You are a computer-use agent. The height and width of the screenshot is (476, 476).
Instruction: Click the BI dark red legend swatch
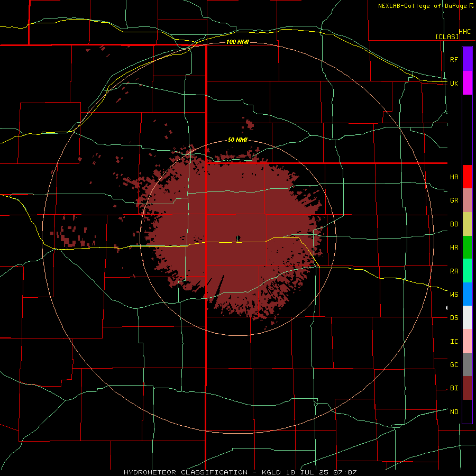467,388
